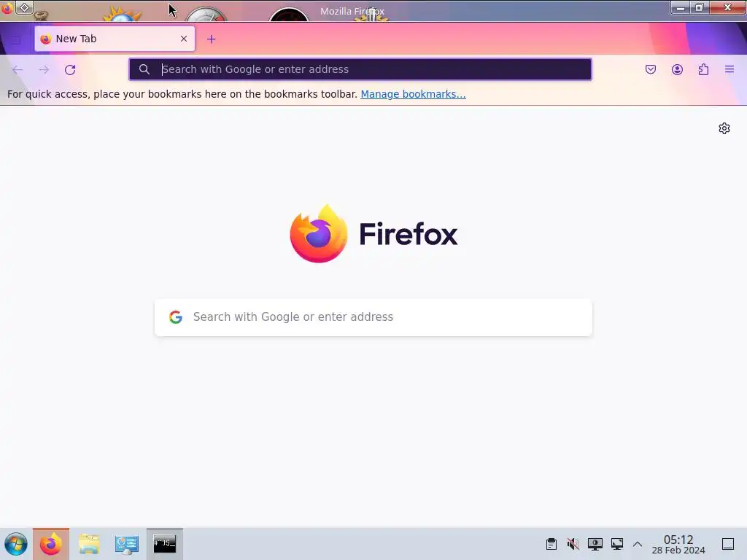
Task: Click show desktop button in taskbar
Action: (x=728, y=544)
